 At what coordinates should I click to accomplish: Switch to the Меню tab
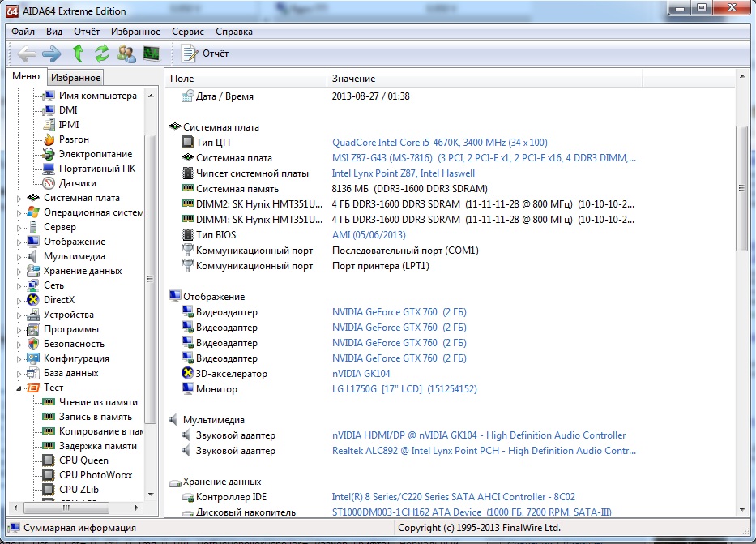26,76
